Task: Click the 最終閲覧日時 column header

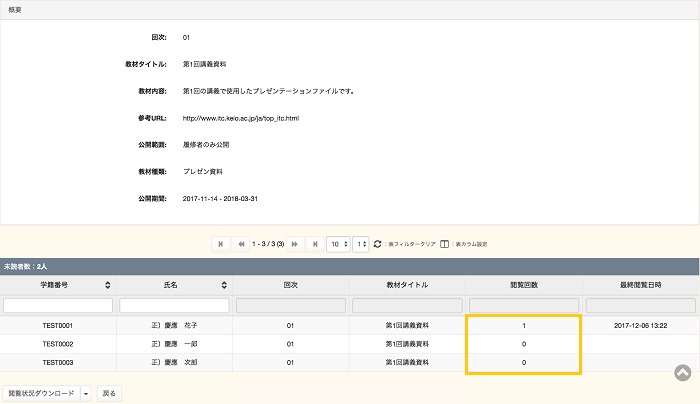Action: click(x=640, y=285)
